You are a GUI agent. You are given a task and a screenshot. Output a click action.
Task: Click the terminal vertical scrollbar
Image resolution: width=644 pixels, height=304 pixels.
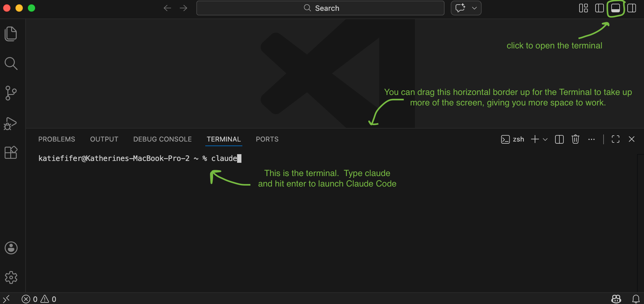coord(640,223)
